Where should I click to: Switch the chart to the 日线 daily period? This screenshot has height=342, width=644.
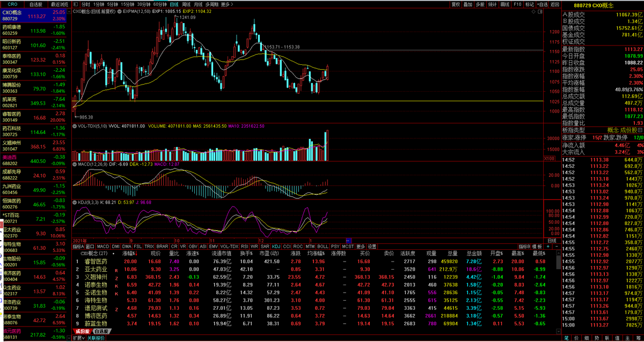click(174, 4)
